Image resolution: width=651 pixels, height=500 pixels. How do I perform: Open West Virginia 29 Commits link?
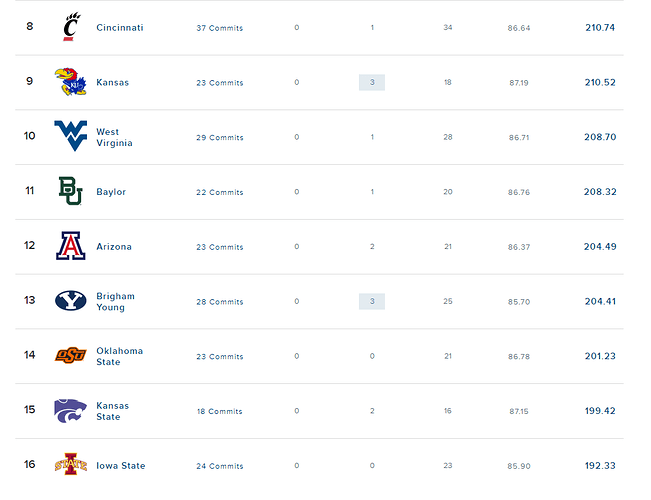point(220,137)
